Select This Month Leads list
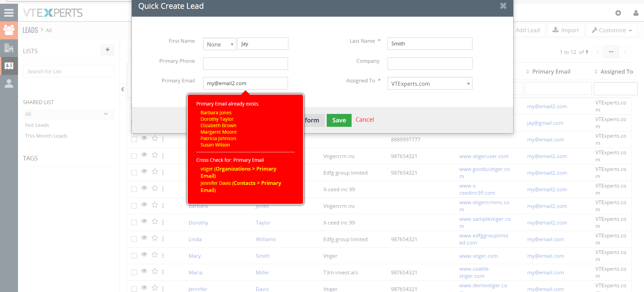This screenshot has width=644, height=292. pos(46,136)
